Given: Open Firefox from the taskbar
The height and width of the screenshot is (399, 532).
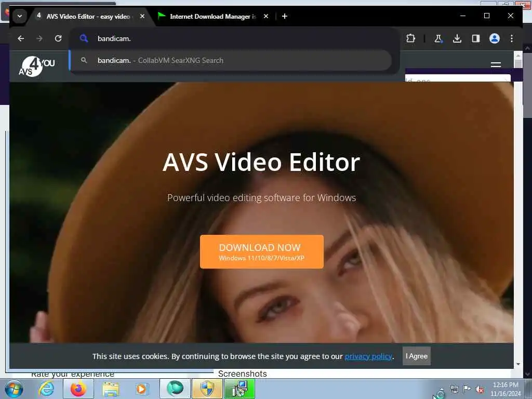Looking at the screenshot, I should 78,389.
